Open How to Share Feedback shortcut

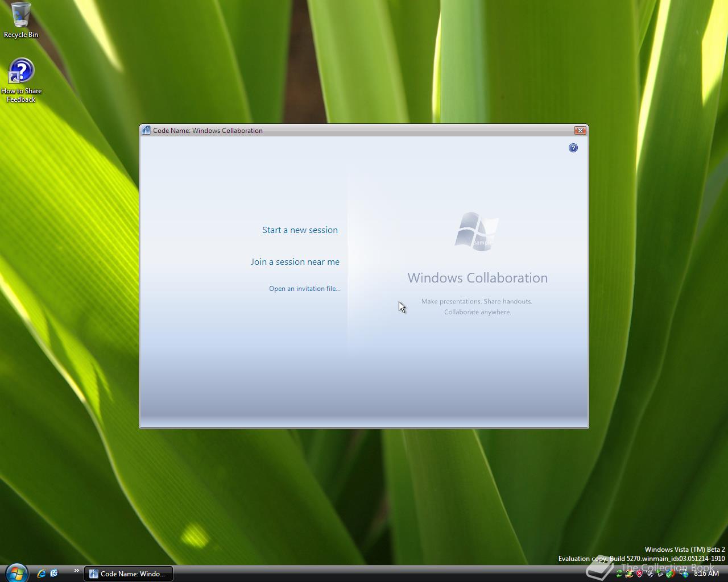[x=21, y=81]
